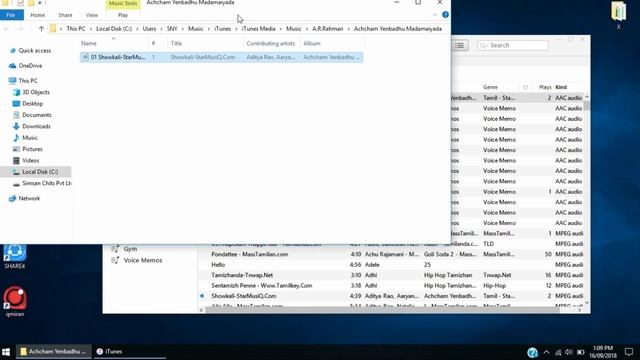Open the dropdown after SNY in path
This screenshot has height=360, width=640.
(x=183, y=29)
